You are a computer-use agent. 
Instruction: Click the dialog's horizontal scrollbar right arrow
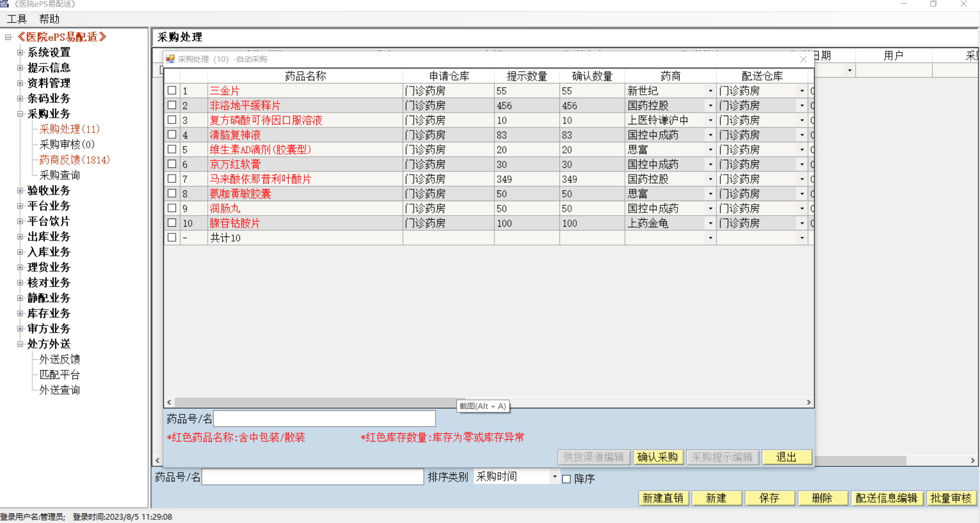[x=809, y=402]
